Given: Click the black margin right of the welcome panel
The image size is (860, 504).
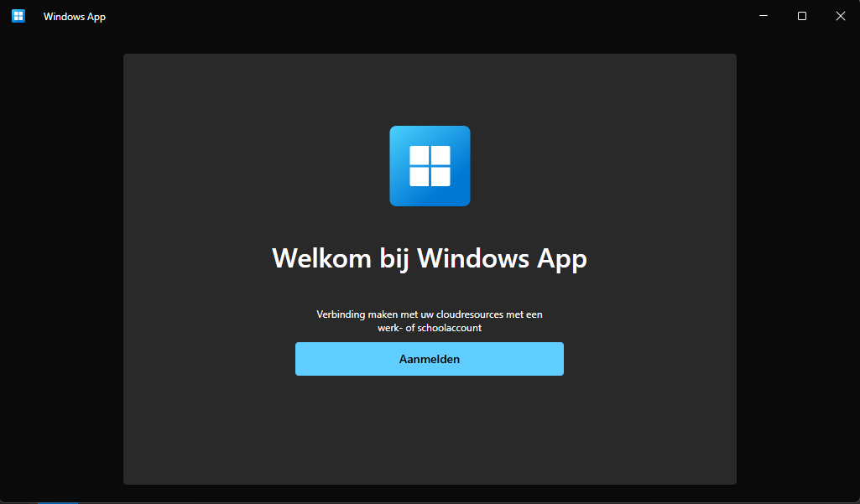Looking at the screenshot, I should click(798, 268).
